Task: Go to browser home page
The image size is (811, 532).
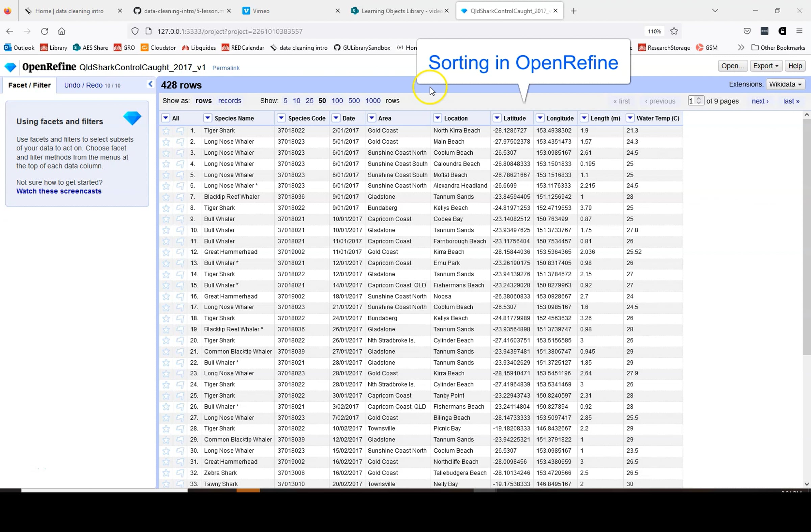Action: (x=62, y=31)
